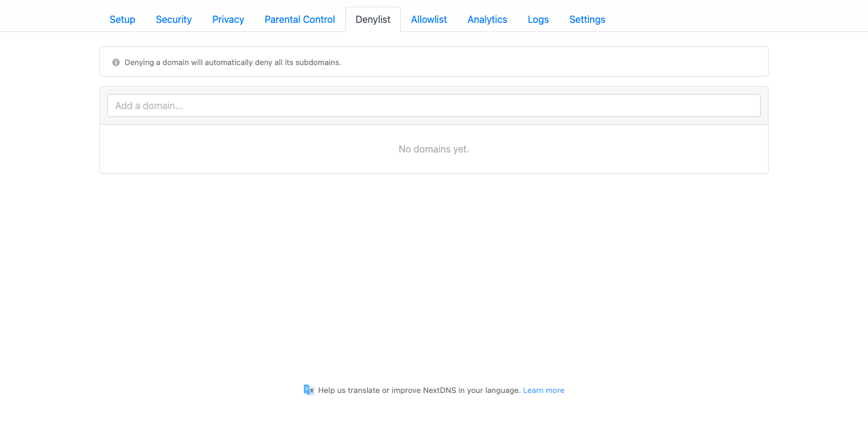Click the gray header strip around domain input
This screenshot has width=868, height=440.
[433, 121]
